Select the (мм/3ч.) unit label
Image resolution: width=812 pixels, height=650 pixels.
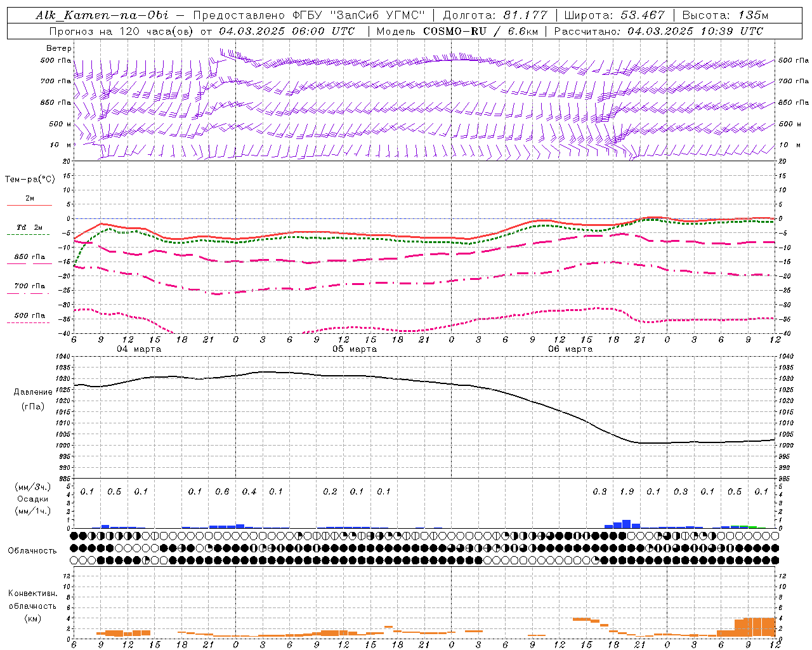[33, 487]
